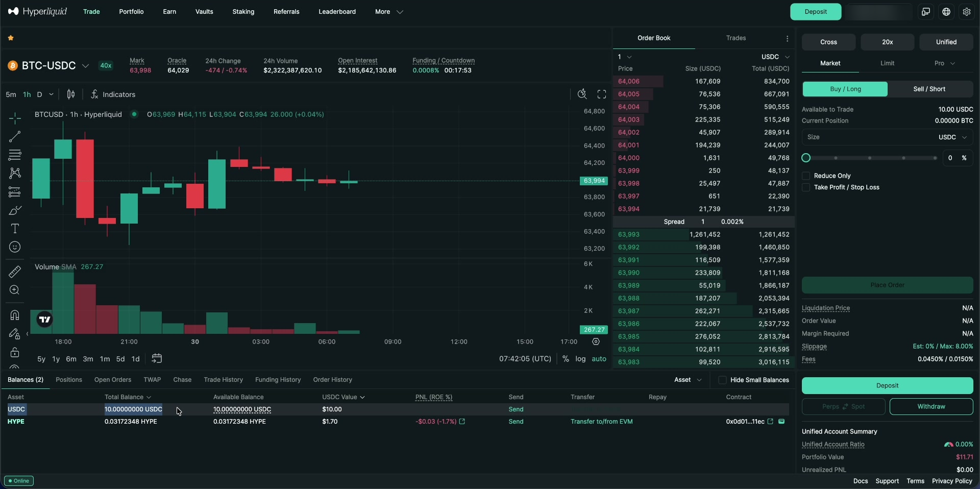Open the chart candle style icon

click(71, 94)
